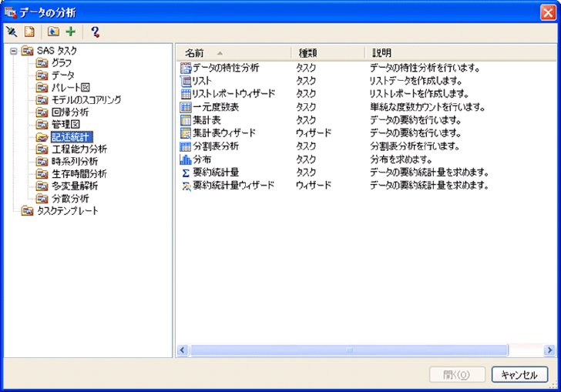Click the horizontal scrollbar right arrow
561x392 pixels.
pyautogui.click(x=549, y=350)
